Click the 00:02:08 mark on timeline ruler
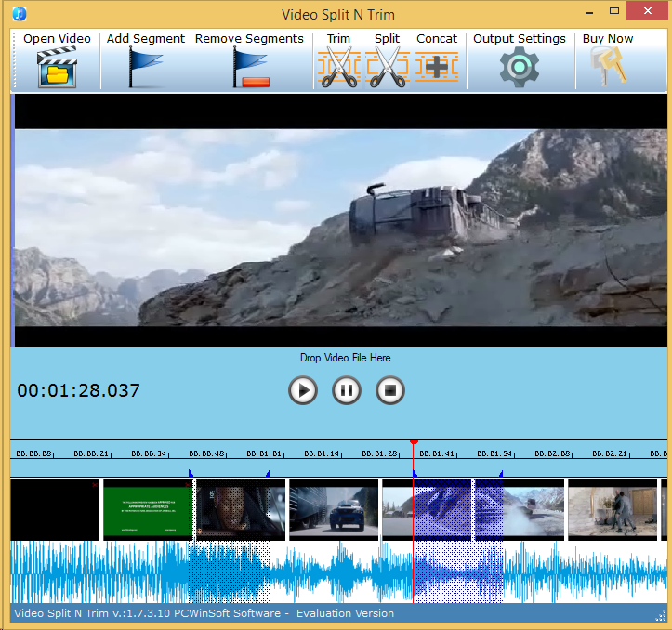Screen dimensions: 672x630 [x=553, y=453]
